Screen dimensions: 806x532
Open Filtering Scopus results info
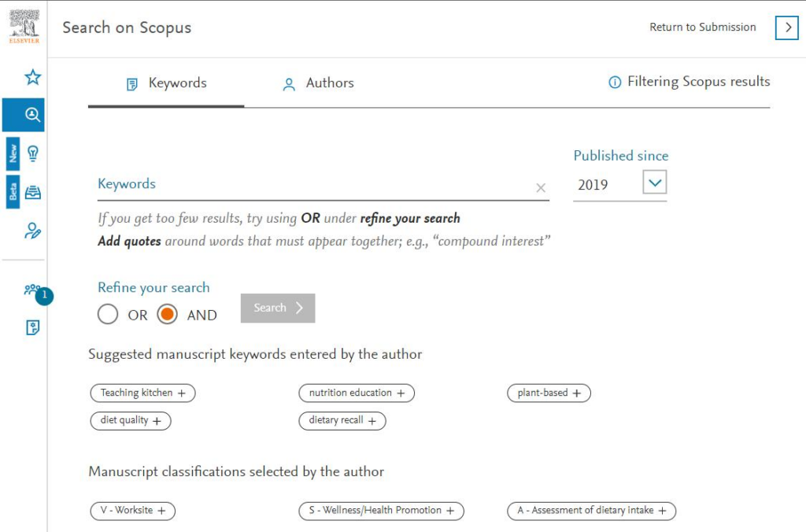(x=689, y=82)
